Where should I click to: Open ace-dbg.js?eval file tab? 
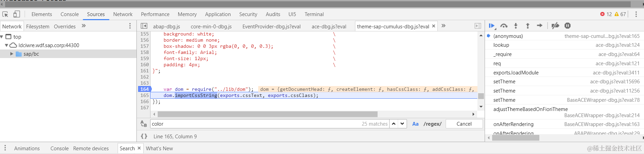coord(329,26)
